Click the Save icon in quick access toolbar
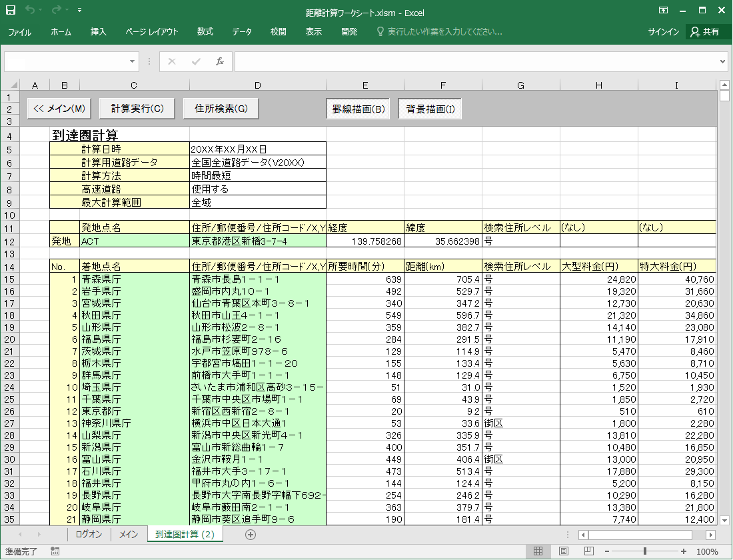 pos(10,10)
